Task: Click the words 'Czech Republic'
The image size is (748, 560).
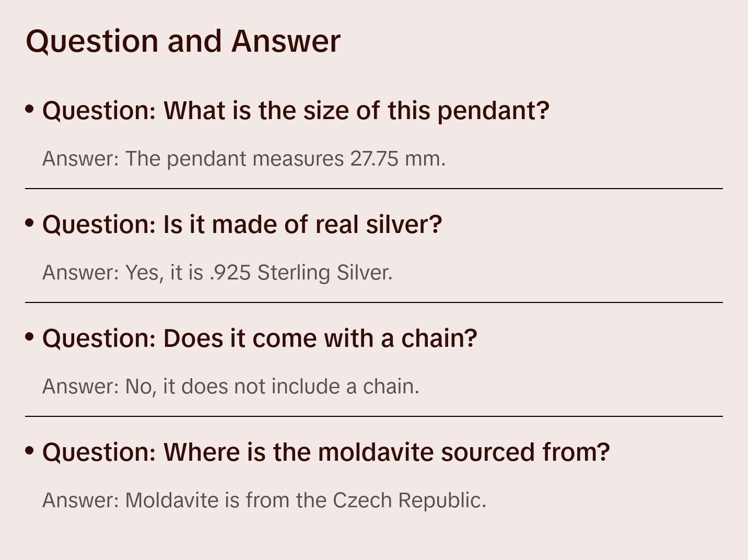Action: click(409, 500)
